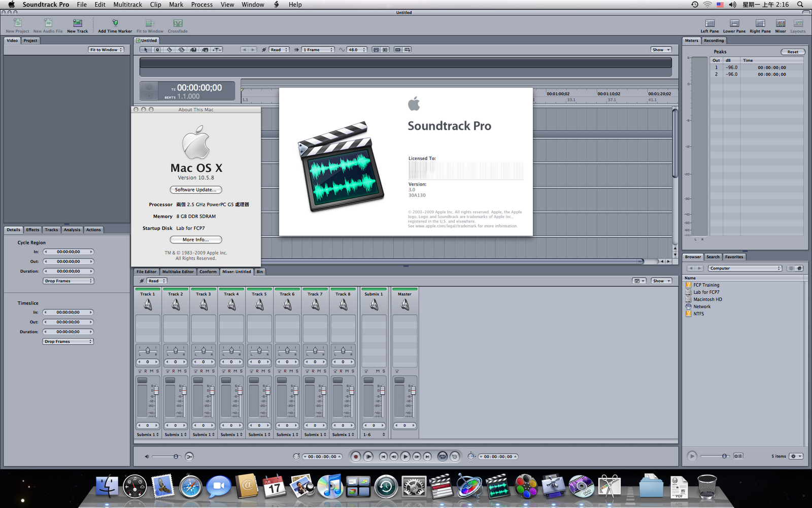Adjust the Track 4 pan slider
The image size is (812, 508).
[x=231, y=351]
